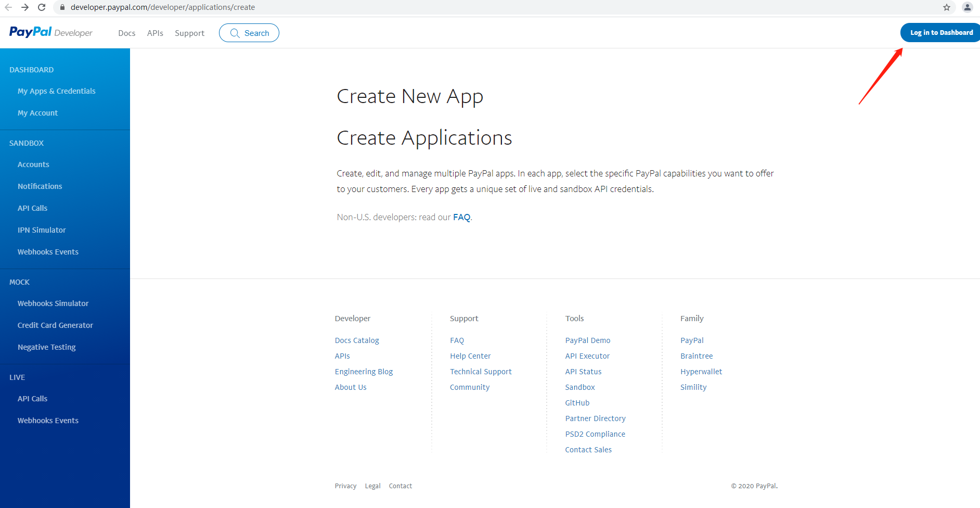This screenshot has height=508, width=980.
Task: Bookmark this page with the star icon
Action: point(947,7)
